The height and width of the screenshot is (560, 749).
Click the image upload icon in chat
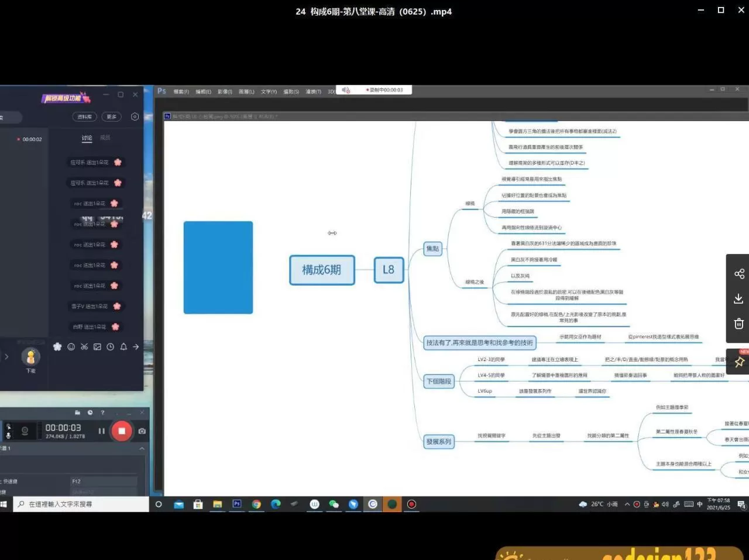point(97,347)
